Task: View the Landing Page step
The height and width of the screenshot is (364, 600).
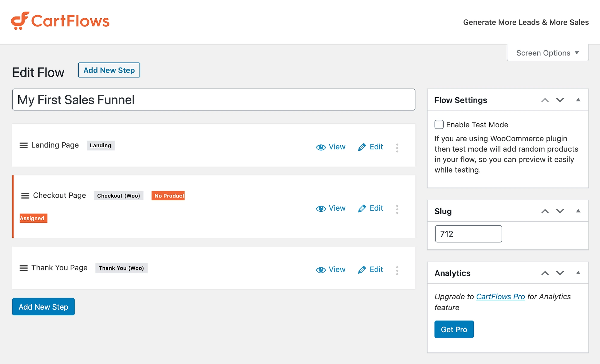Action: (331, 147)
